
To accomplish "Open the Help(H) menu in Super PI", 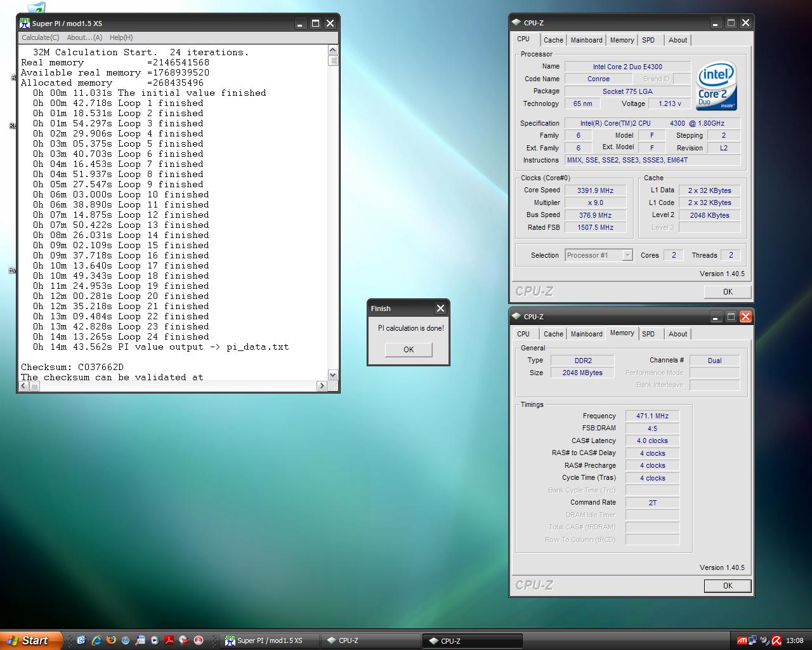I will click(121, 37).
